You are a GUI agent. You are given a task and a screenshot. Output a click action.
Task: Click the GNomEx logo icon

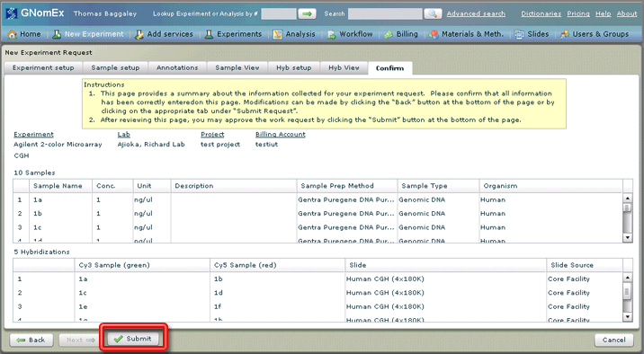tap(12, 13)
